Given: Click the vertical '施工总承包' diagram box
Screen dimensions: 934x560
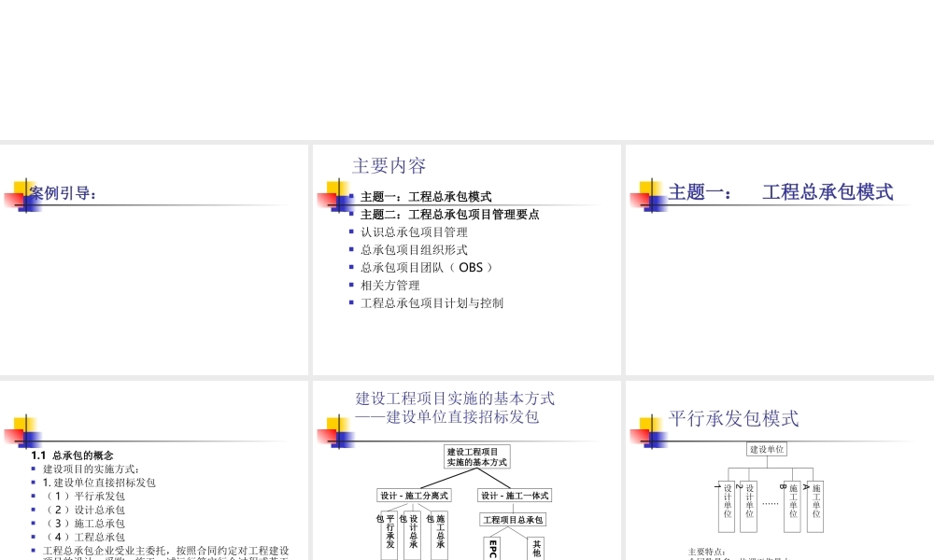Looking at the screenshot, I should click(440, 535).
